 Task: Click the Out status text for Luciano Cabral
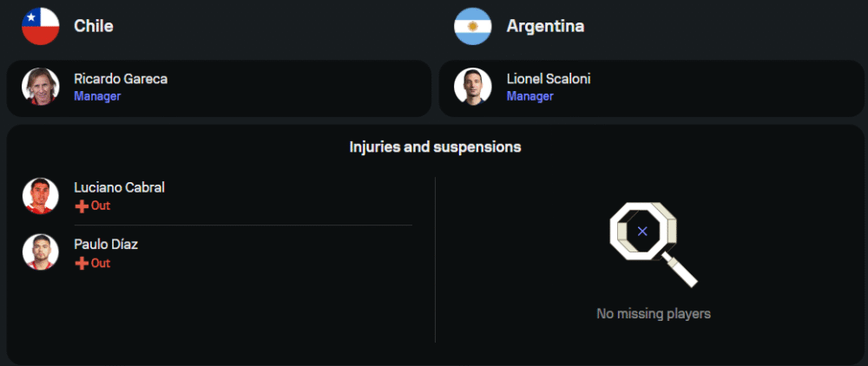[101, 206]
